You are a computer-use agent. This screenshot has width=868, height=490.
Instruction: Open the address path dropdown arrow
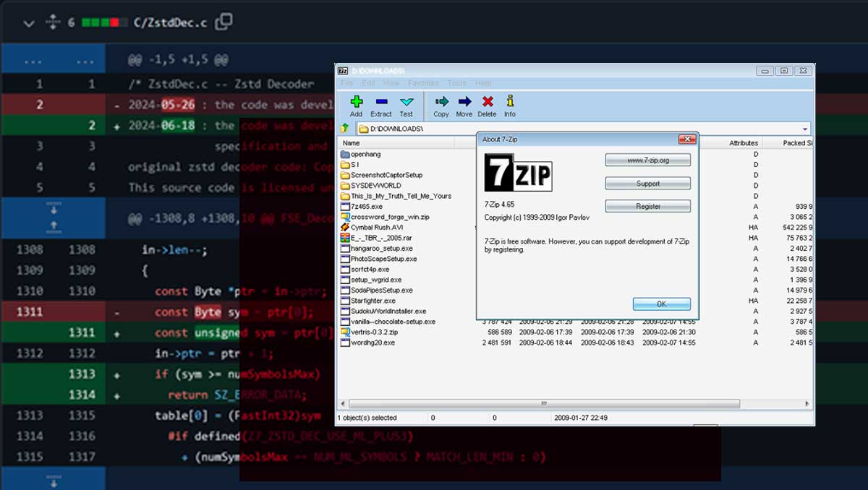point(805,129)
